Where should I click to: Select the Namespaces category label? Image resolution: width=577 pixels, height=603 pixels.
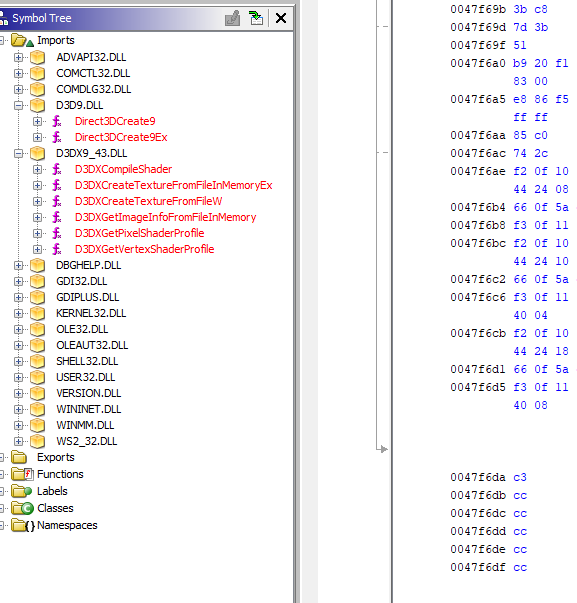67,525
